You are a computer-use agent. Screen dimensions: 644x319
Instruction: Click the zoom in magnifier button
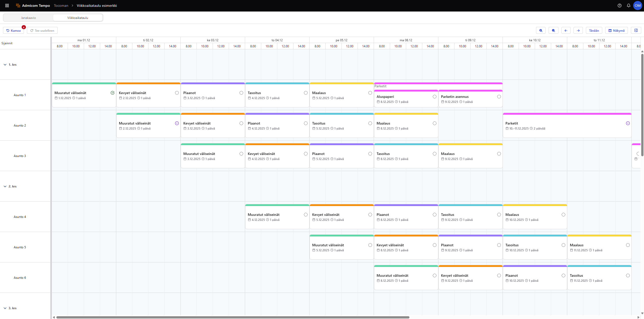541,30
